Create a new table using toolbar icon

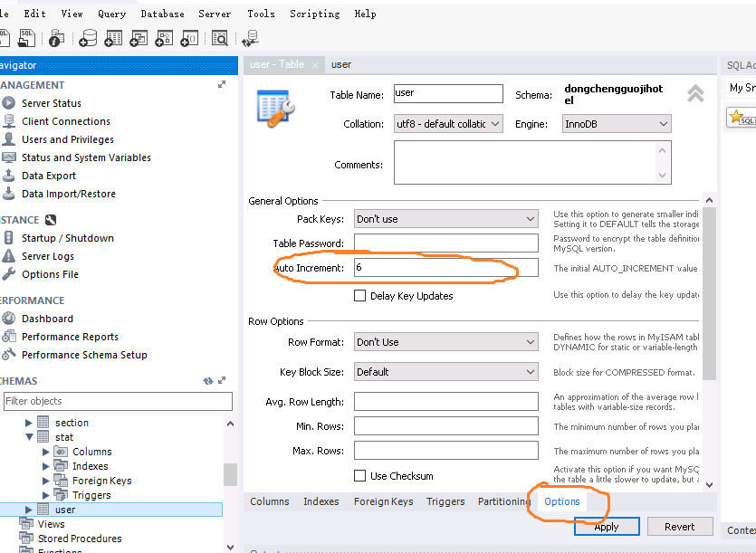(x=113, y=38)
